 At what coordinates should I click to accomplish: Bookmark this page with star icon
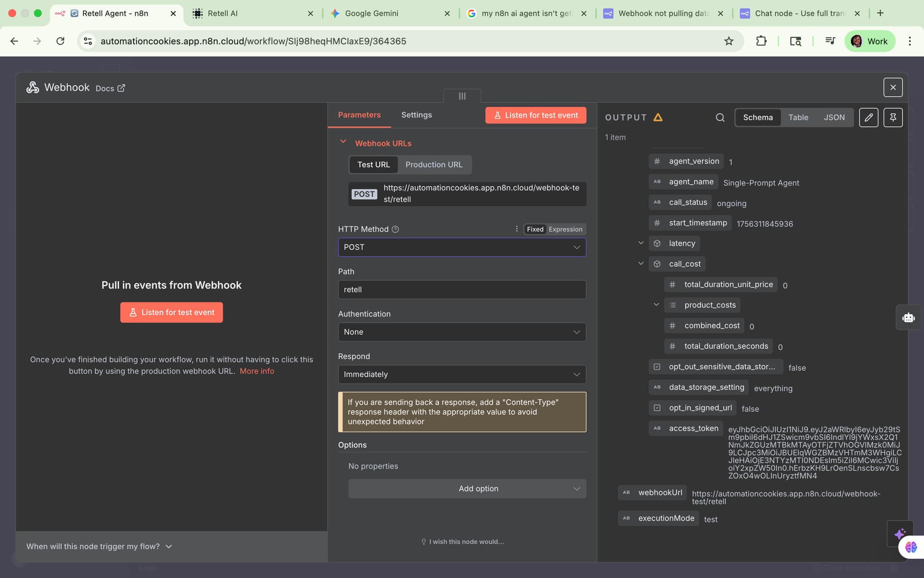coord(729,41)
